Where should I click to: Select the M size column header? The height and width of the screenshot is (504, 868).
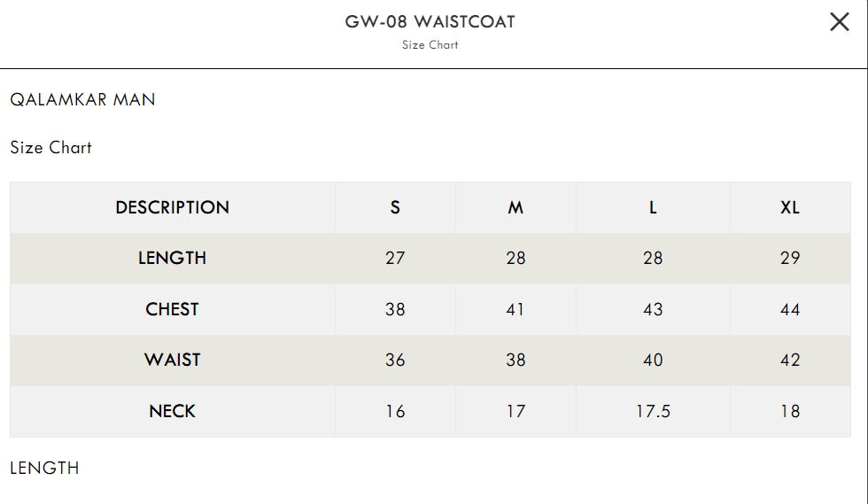tap(515, 207)
